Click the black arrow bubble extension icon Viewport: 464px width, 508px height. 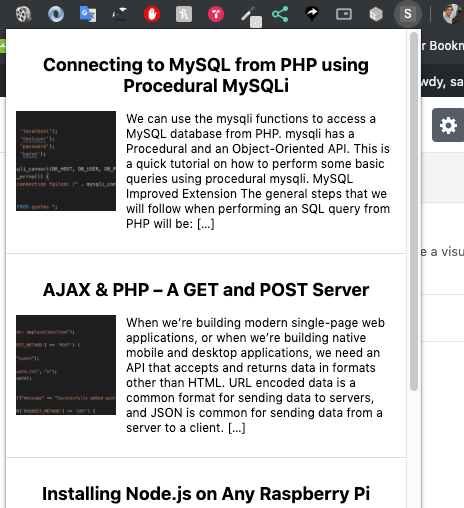click(x=312, y=14)
